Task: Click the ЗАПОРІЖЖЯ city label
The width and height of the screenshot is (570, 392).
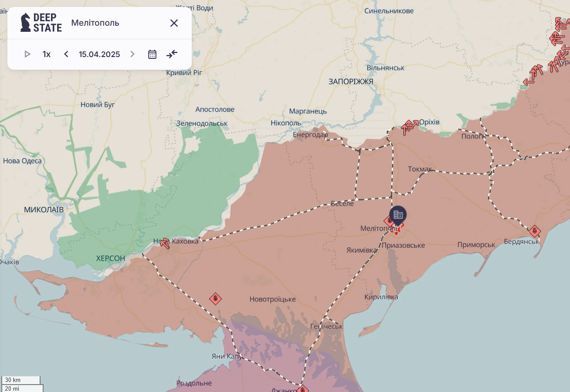Action: [351, 81]
